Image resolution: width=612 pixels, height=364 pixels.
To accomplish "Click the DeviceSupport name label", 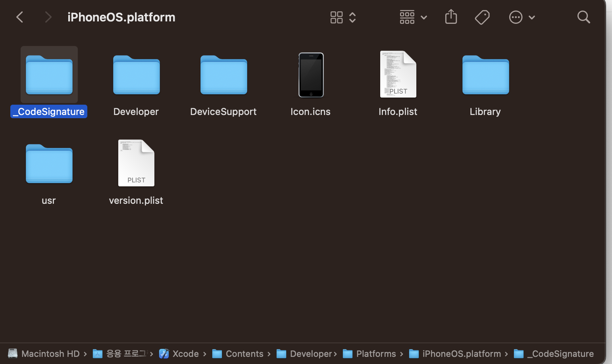I will tap(223, 111).
